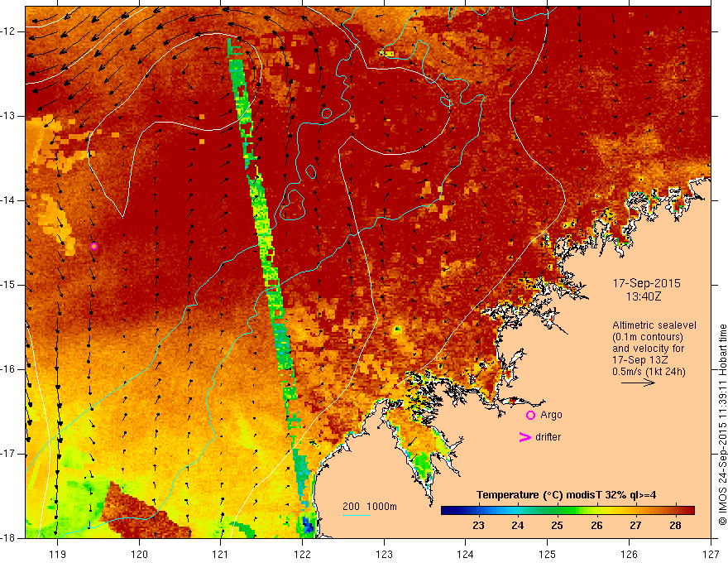The image size is (728, 563).
Task: Select the 'Argo' legend label
Action: pyautogui.click(x=551, y=415)
